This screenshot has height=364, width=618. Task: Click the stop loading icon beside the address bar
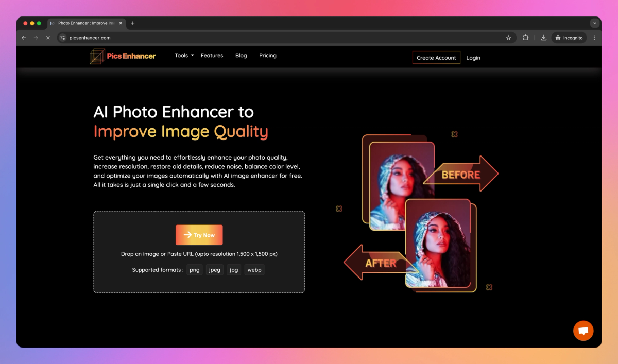pos(48,38)
